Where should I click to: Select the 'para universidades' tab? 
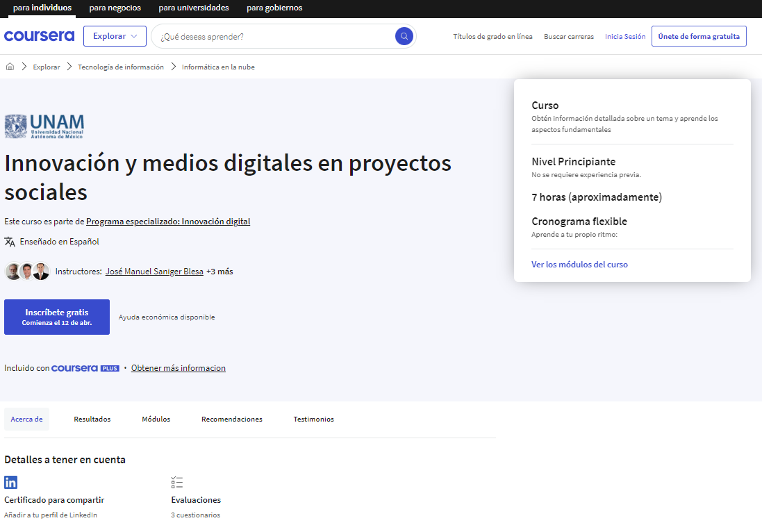coord(194,8)
